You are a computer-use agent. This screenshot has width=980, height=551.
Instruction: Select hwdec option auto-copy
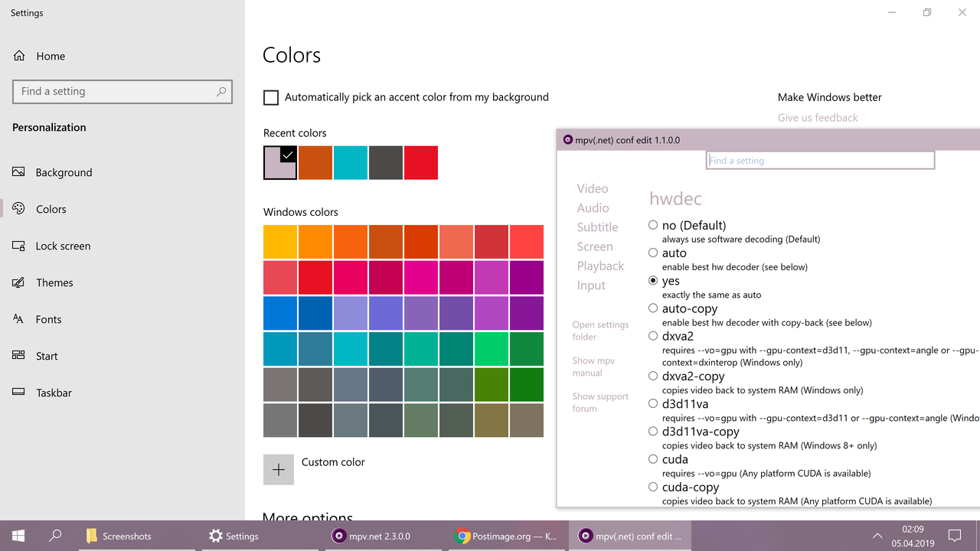tap(653, 308)
